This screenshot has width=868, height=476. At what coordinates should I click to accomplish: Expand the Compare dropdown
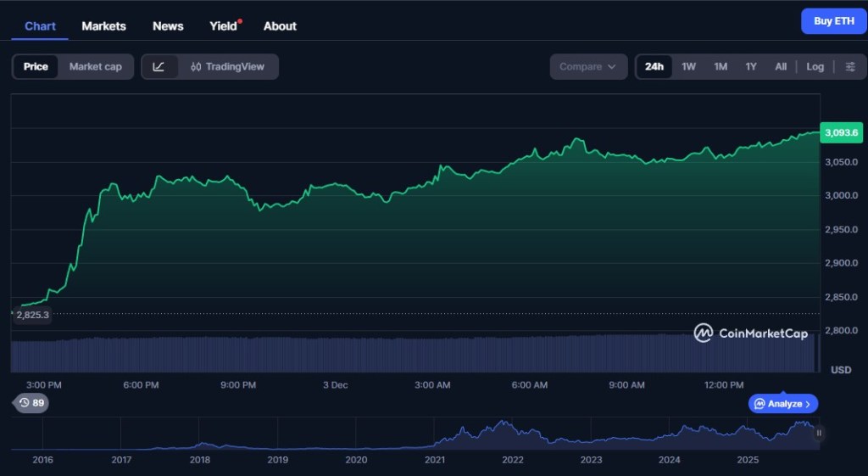[x=588, y=66]
